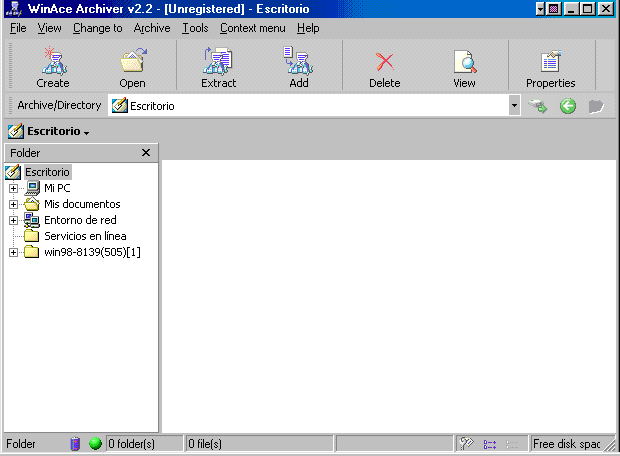
Task: Click the green ball status indicator
Action: 95,444
